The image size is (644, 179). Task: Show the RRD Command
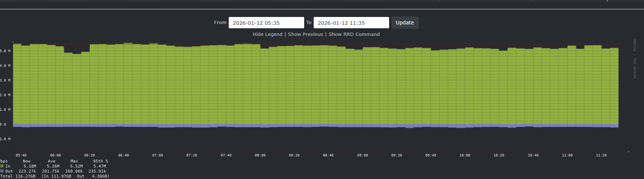(354, 34)
